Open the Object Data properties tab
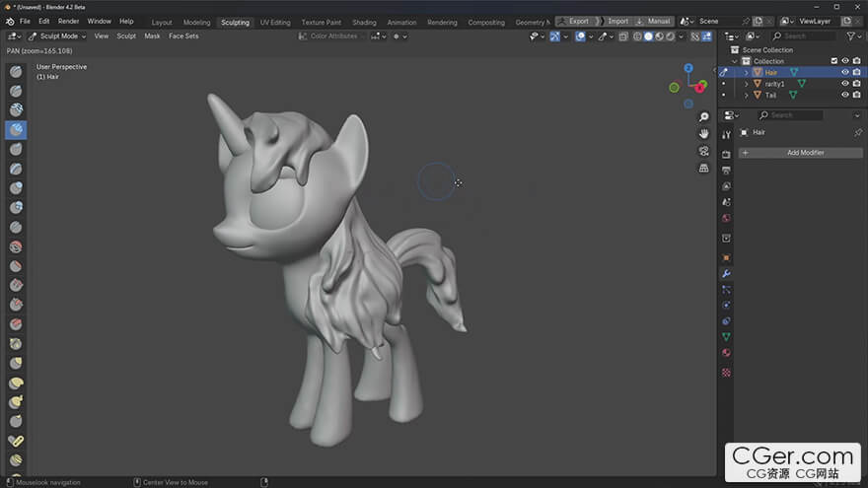868x488 pixels. tap(726, 337)
